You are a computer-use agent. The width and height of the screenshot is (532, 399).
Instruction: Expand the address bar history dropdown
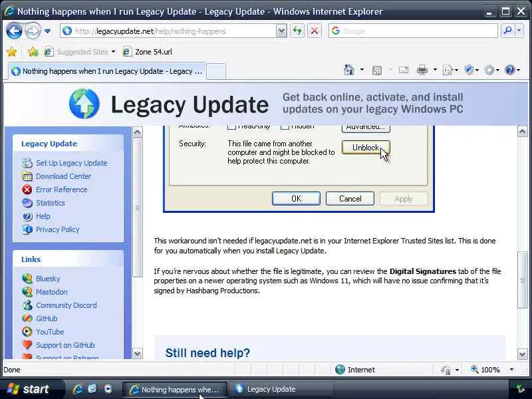[x=281, y=31]
